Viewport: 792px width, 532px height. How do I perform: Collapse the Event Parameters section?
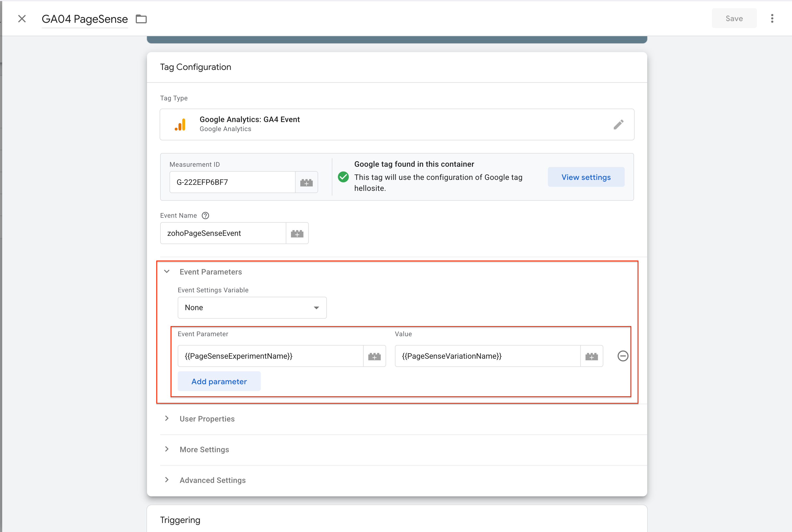click(x=167, y=271)
